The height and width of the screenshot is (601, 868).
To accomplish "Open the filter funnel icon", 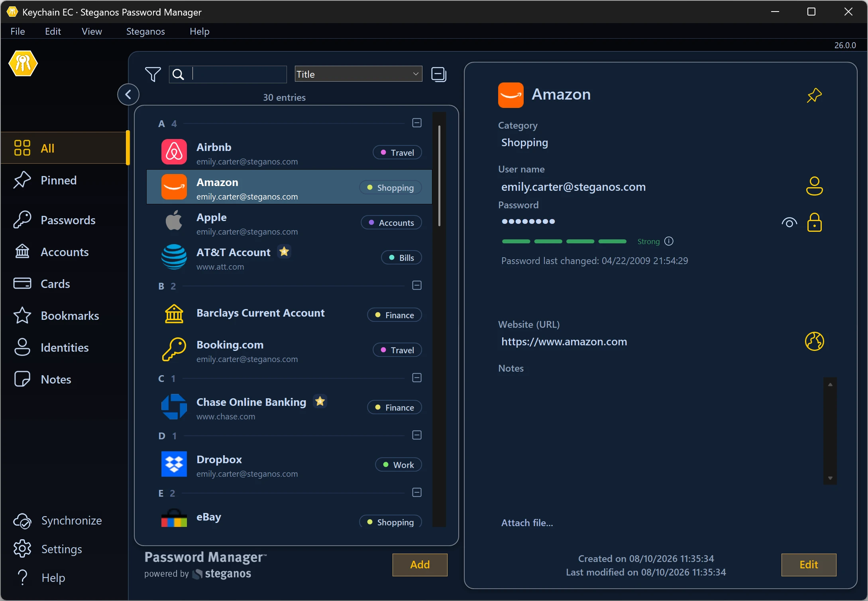I will [153, 74].
